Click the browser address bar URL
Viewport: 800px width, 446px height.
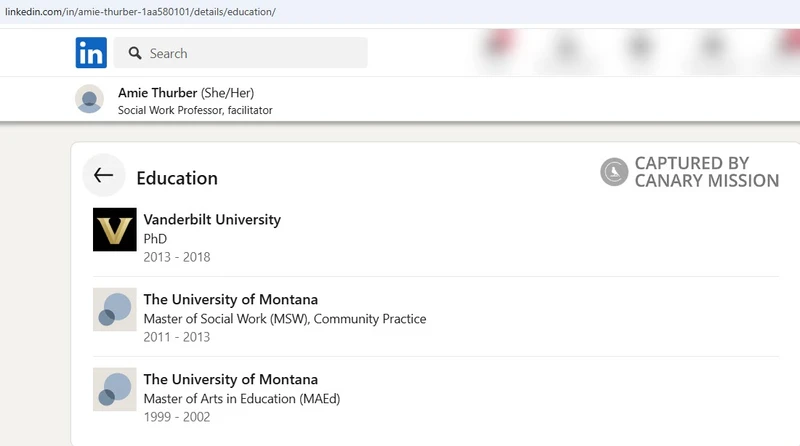click(x=140, y=12)
